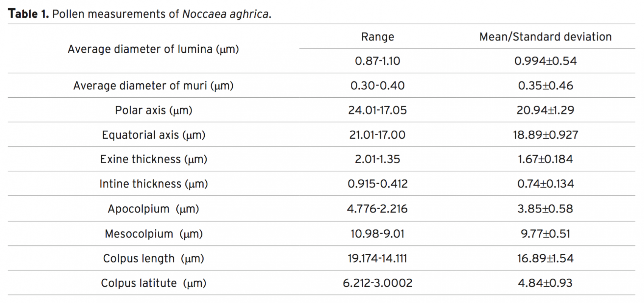The image size is (644, 303).
Task: Click the Exine thickness row label
Action: click(x=153, y=159)
